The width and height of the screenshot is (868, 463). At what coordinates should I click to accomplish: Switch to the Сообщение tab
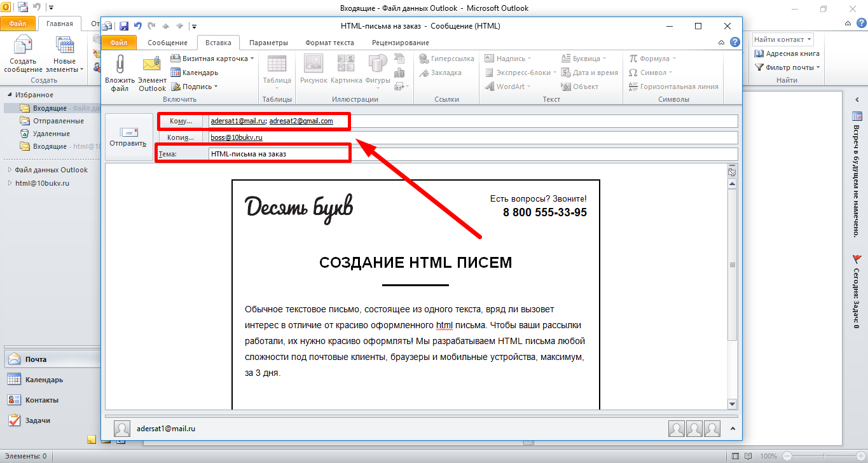(x=167, y=43)
